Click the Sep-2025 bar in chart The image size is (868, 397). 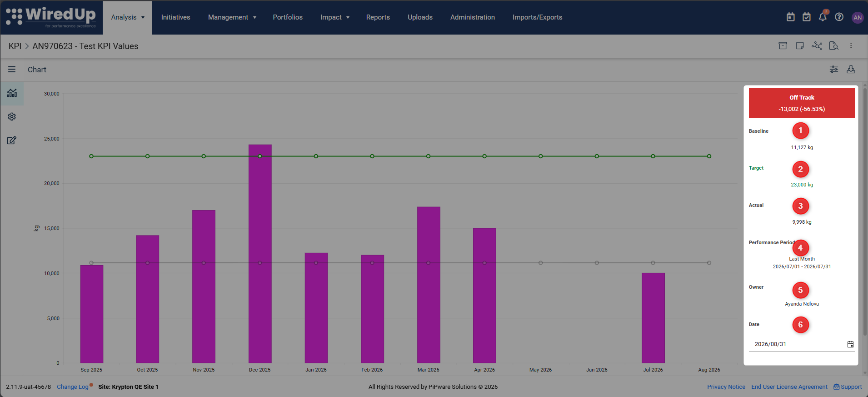[92, 314]
